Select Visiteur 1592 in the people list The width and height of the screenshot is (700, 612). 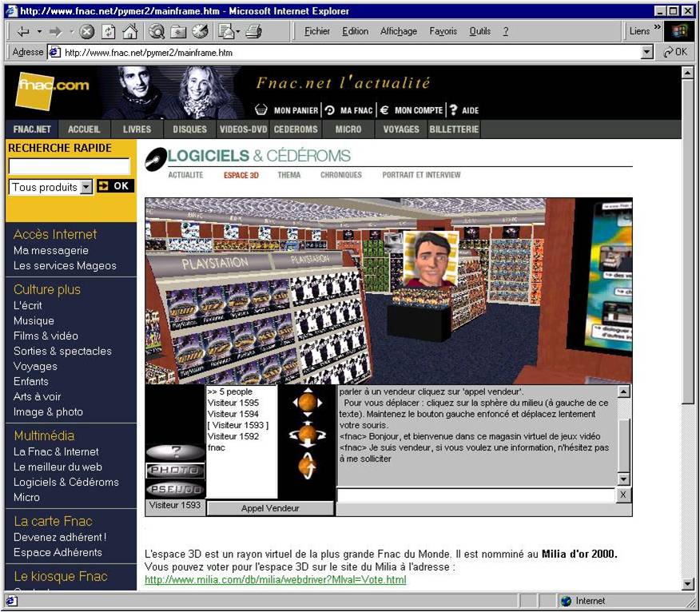tap(233, 436)
